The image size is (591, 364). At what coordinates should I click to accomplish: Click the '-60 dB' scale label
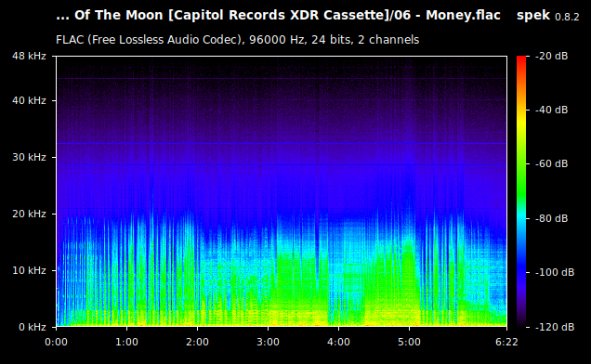click(x=551, y=164)
